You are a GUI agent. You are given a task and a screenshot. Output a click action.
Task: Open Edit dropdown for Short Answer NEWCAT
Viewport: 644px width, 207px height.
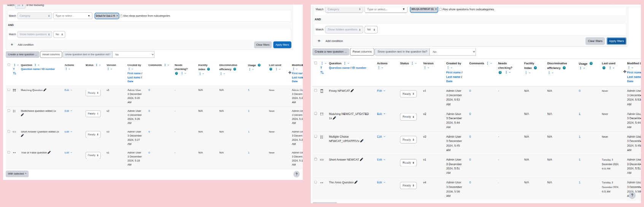click(x=381, y=159)
